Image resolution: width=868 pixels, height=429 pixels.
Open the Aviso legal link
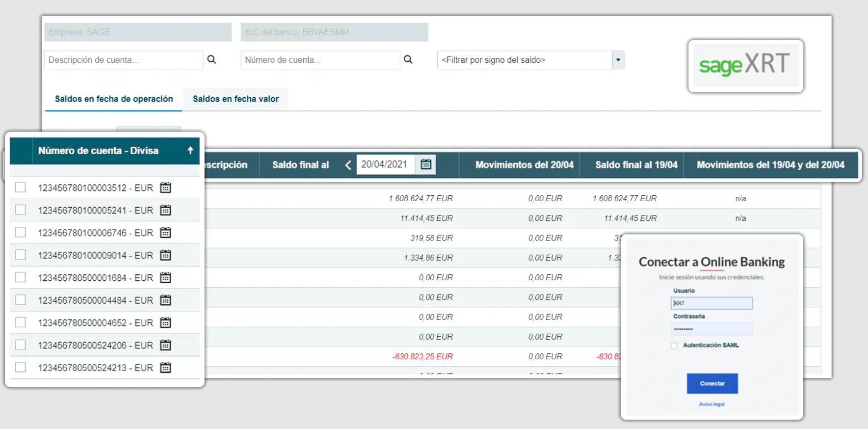(711, 404)
